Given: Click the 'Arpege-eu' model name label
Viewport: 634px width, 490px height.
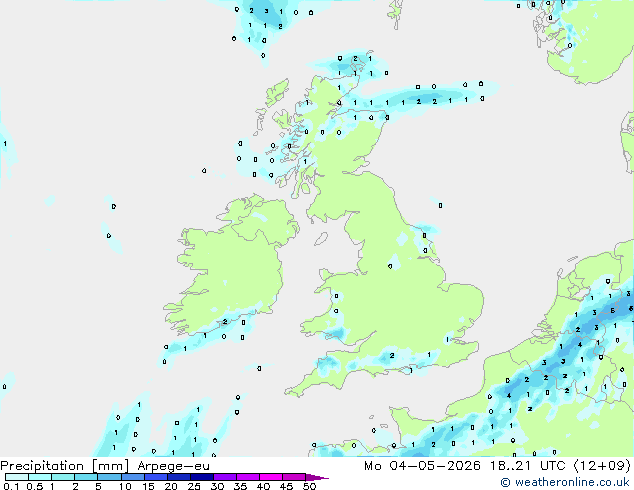Looking at the screenshot, I should (173, 466).
